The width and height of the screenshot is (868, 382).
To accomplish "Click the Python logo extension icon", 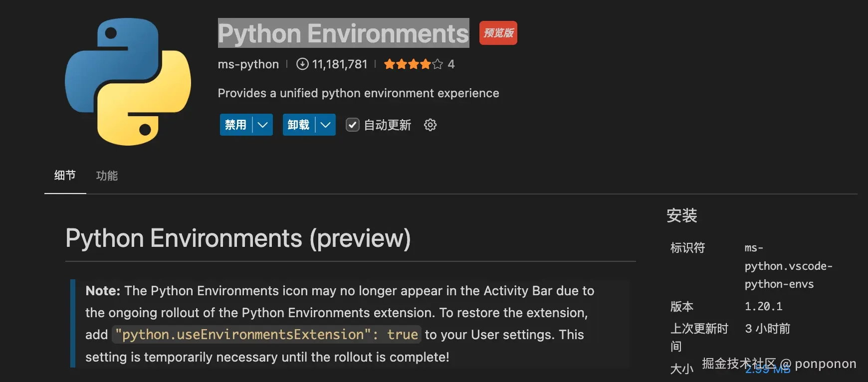I will [128, 82].
